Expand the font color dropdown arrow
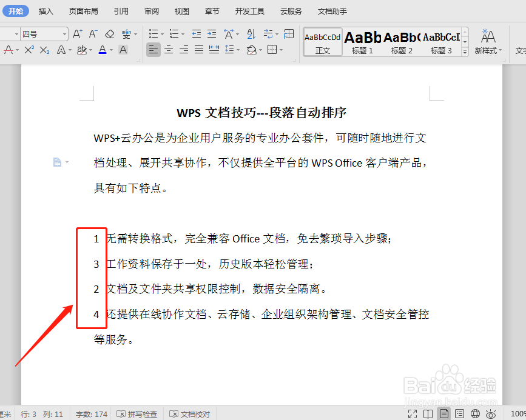Image resolution: width=526 pixels, height=420 pixels. (112, 50)
